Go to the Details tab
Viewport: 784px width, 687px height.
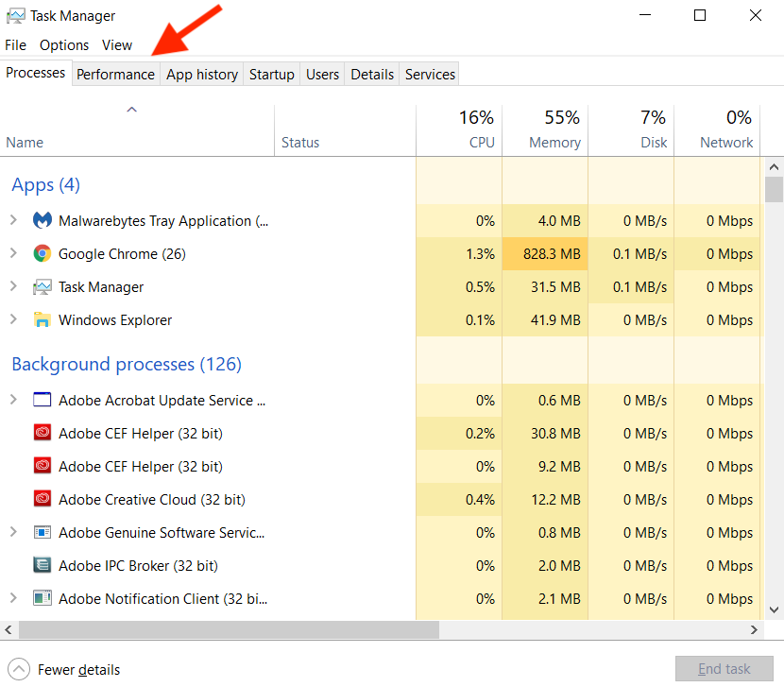(372, 74)
